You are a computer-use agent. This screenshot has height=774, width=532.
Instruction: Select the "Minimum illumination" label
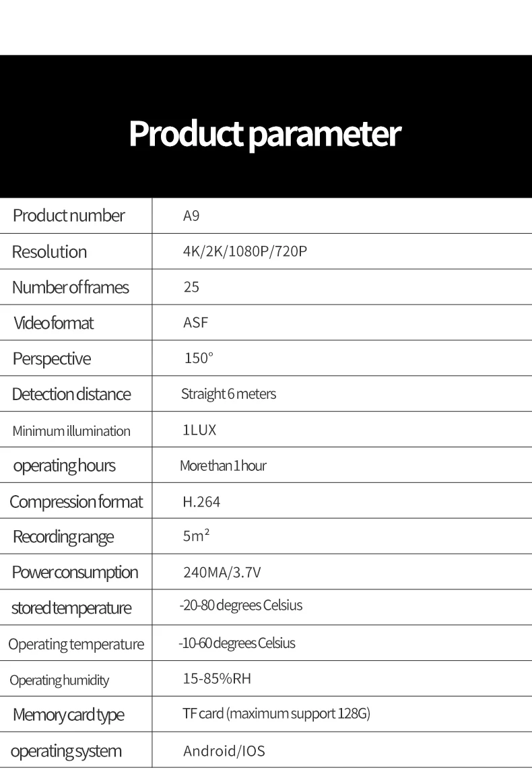71,431
